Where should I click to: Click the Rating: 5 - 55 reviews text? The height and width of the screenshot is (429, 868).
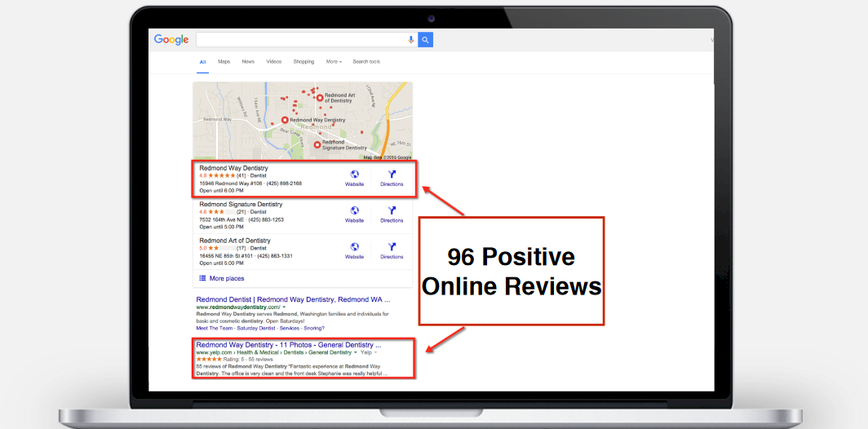(x=248, y=359)
